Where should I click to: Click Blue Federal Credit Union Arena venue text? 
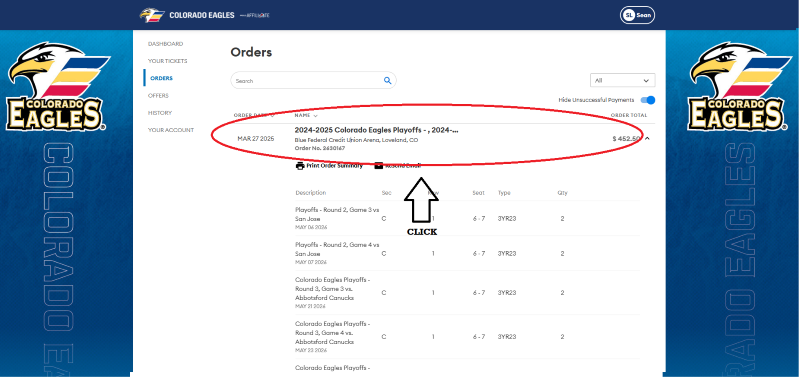pos(356,140)
